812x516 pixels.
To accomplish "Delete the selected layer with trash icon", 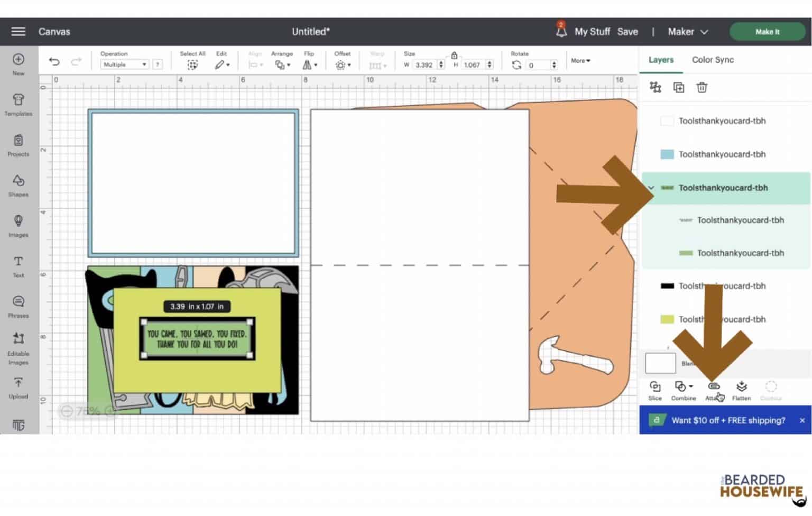I will click(702, 88).
